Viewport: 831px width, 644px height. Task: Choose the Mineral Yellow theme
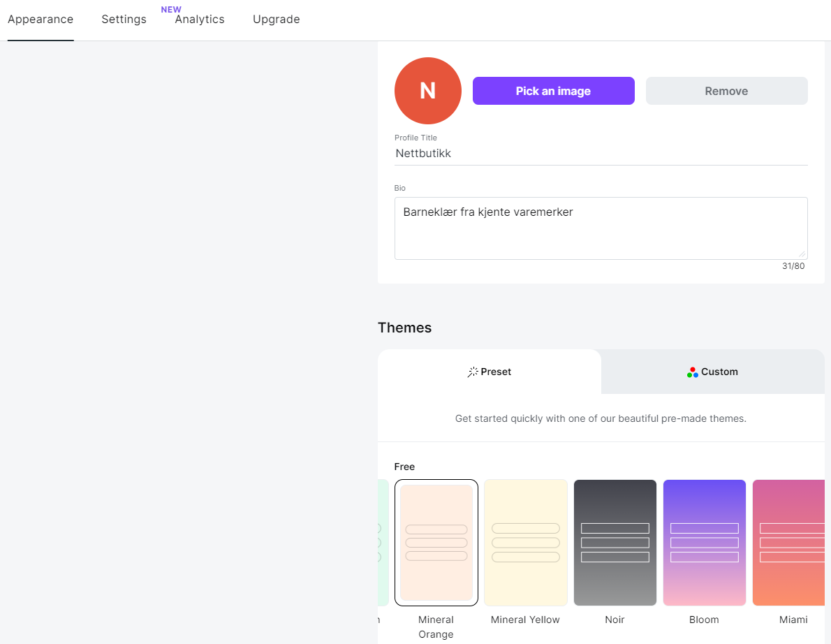(525, 543)
